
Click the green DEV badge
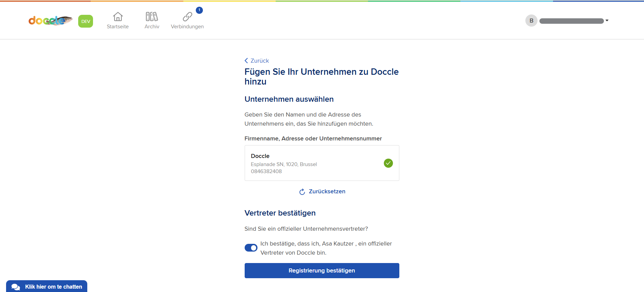point(86,21)
